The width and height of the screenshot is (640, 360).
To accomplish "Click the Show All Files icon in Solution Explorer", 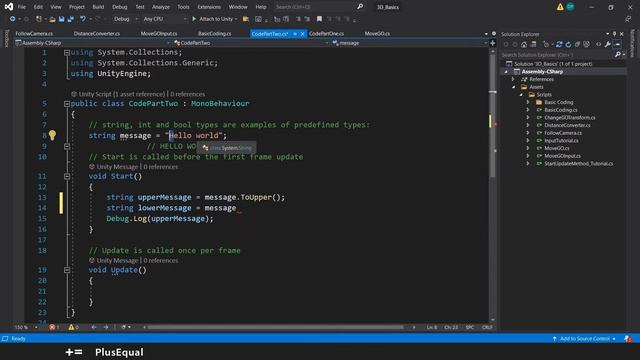I will 587,44.
